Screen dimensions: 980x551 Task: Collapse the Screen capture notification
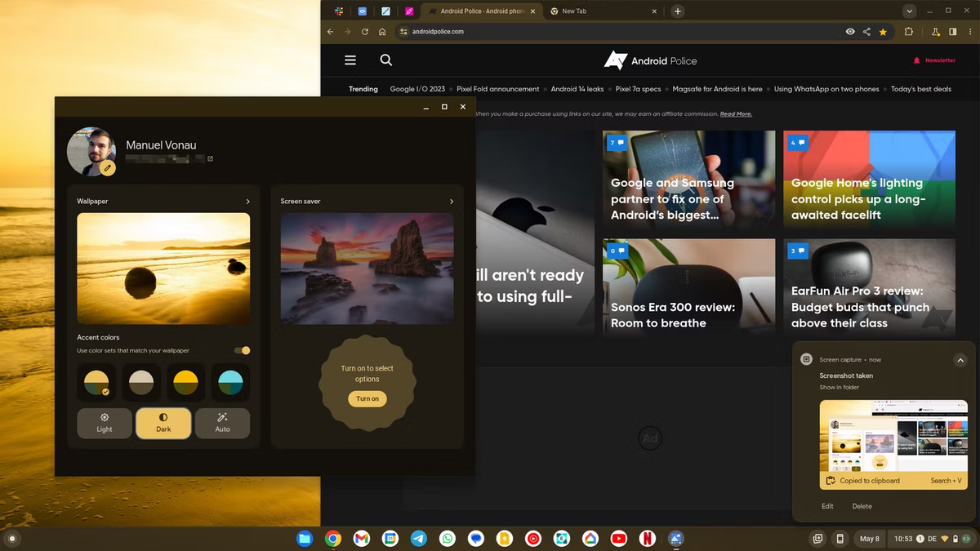point(960,360)
